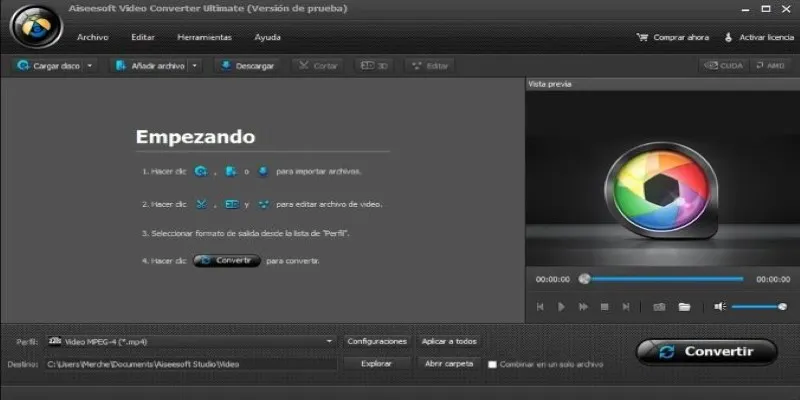
Task: Skip to next track in preview
Action: [x=626, y=307]
